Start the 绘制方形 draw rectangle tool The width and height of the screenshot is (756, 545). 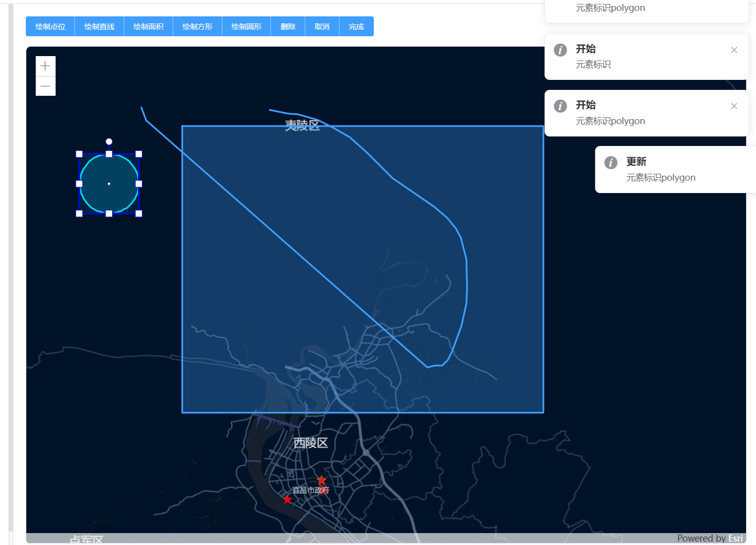[x=198, y=26]
